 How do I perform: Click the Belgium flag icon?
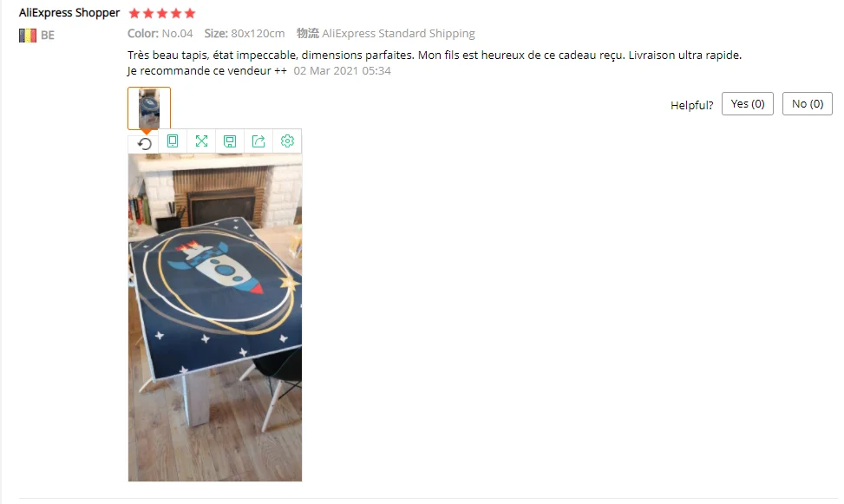[28, 35]
